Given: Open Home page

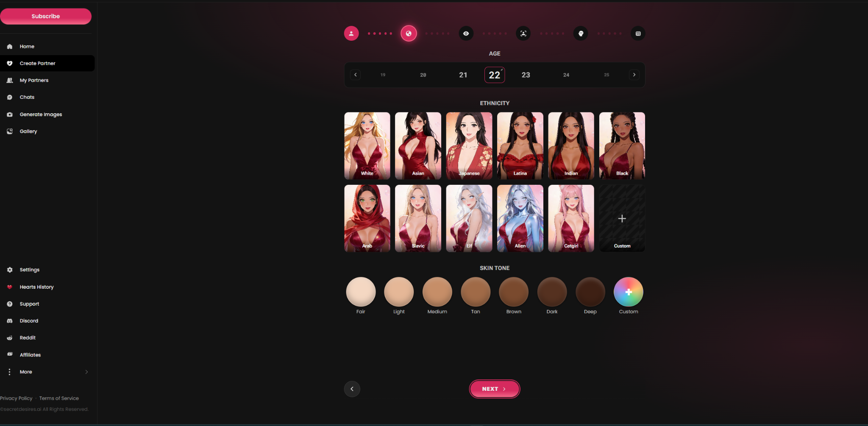Looking at the screenshot, I should coord(27,47).
